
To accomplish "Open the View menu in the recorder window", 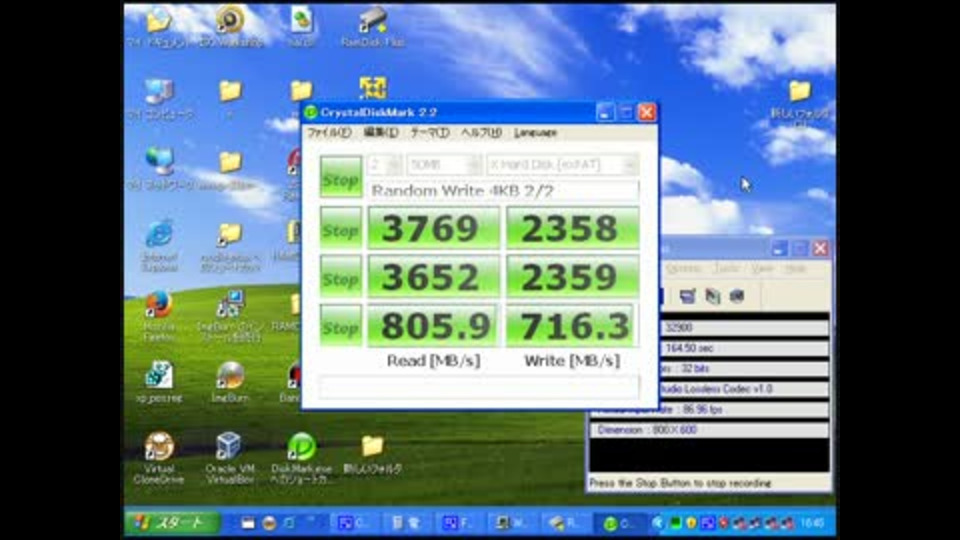I will [762, 269].
